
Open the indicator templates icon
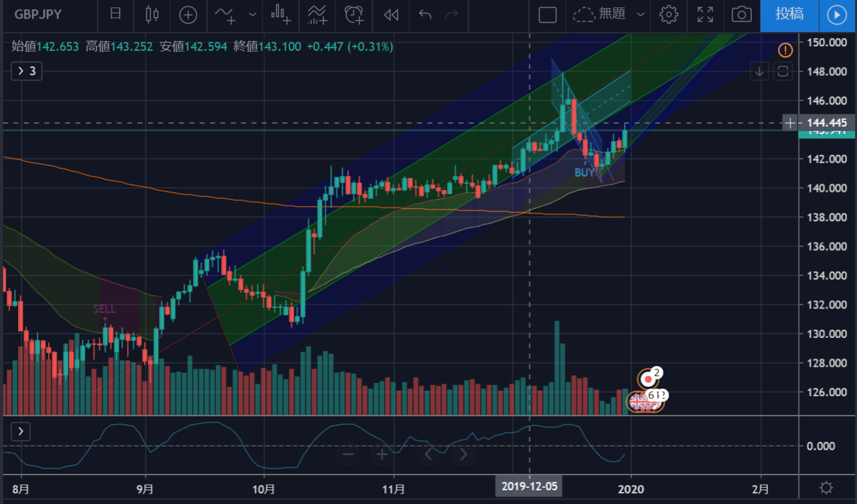coord(318,14)
